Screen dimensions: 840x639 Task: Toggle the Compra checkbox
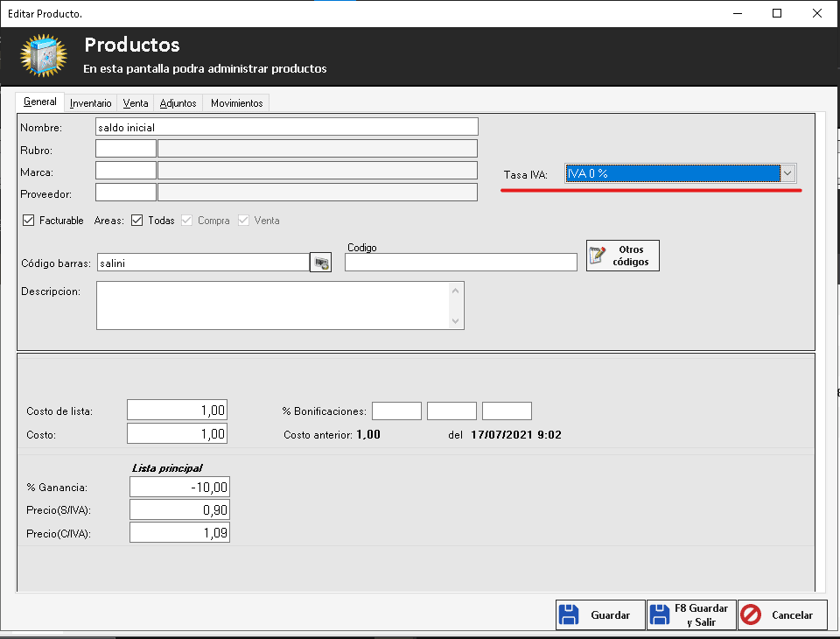[x=187, y=221]
